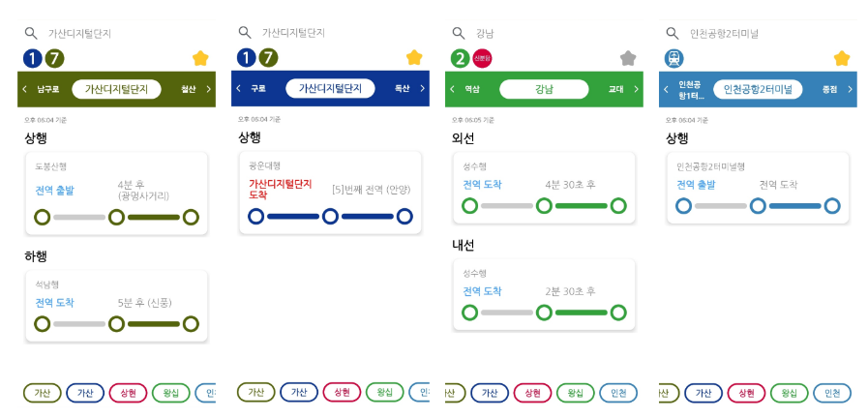868x418 pixels.
Task: Toggle the gray favorite star for 강남
Action: [628, 58]
